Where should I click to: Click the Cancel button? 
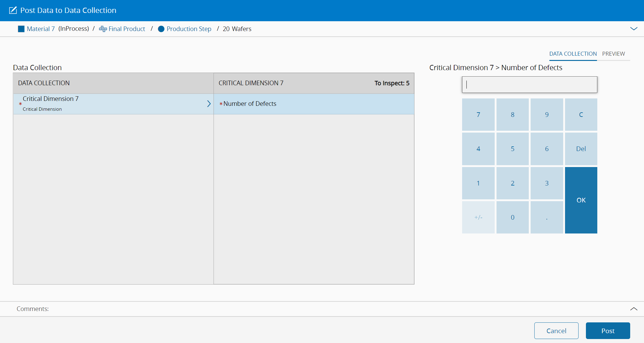point(556,331)
